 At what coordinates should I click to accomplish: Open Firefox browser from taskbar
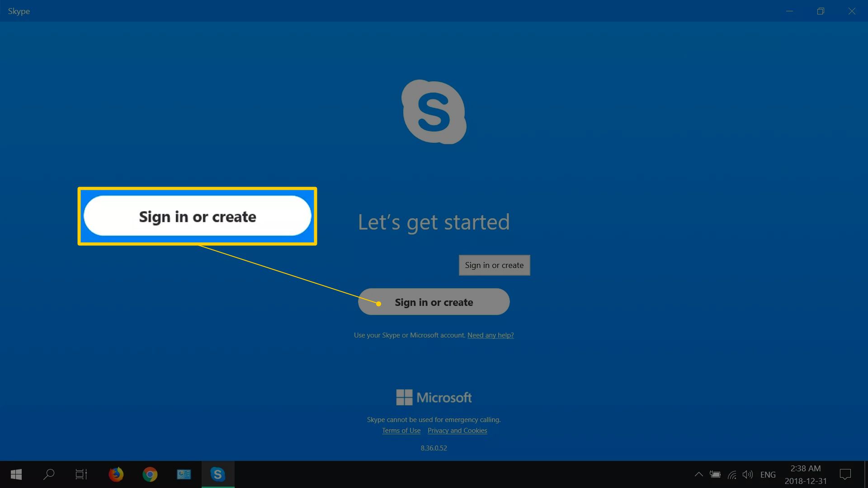pos(116,474)
